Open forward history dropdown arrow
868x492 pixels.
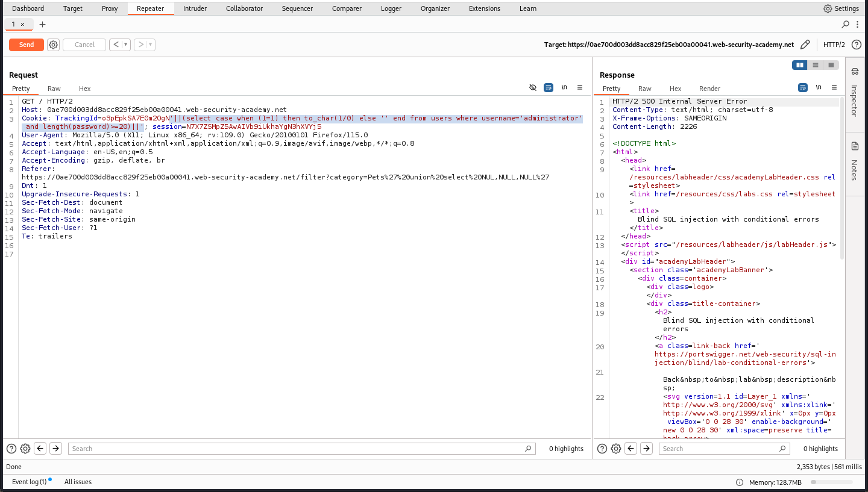[151, 45]
